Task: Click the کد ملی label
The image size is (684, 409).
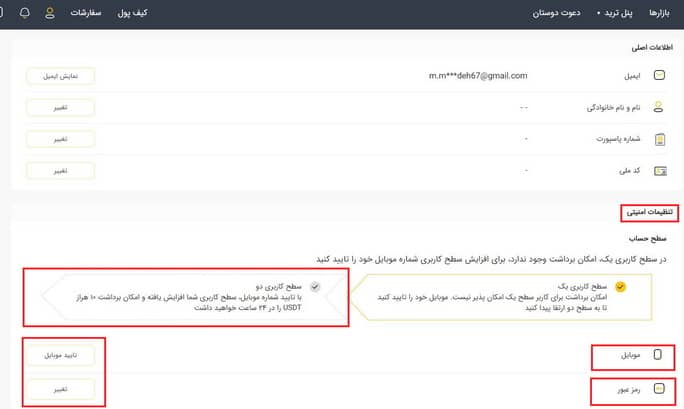Action: point(629,170)
